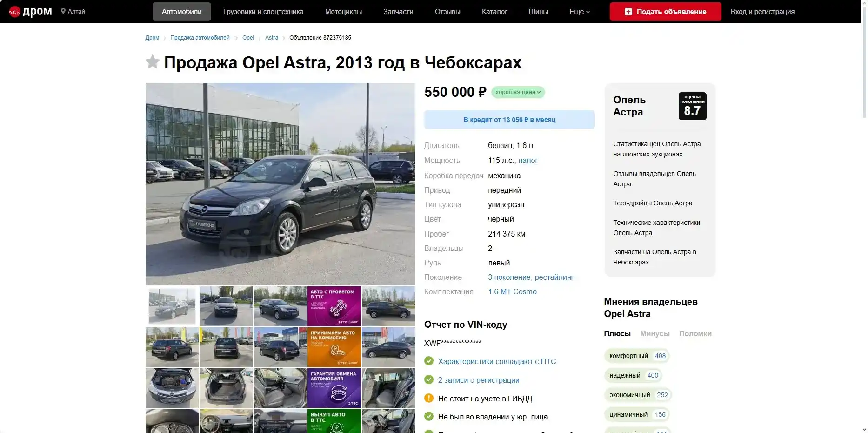Viewport: 868px width, 433px height.
Task: Open the Автомобили tab
Action: pyautogui.click(x=182, y=12)
